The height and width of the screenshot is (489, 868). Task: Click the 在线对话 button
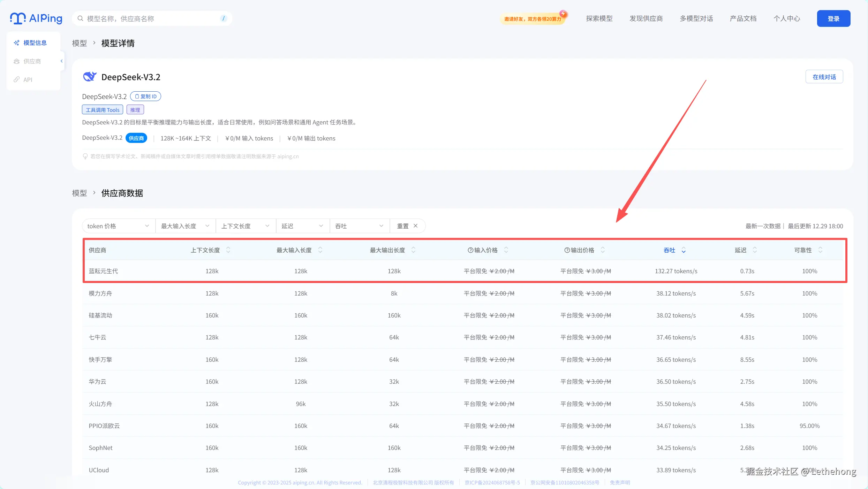click(824, 77)
